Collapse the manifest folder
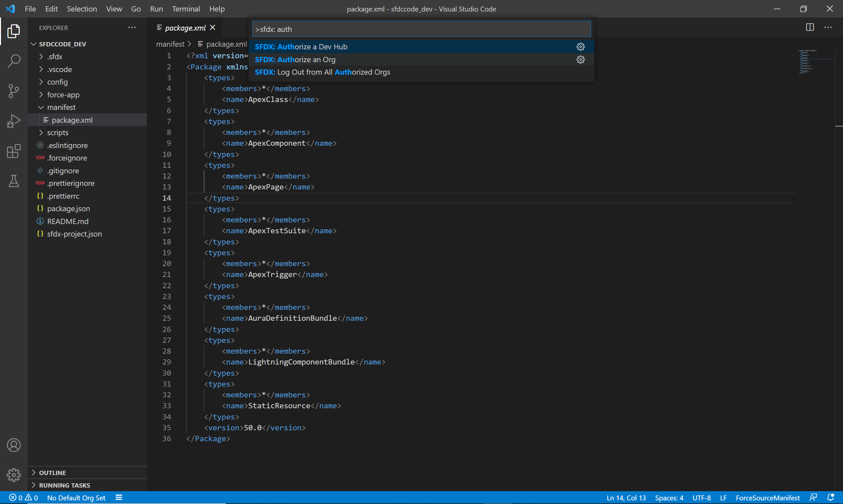The height and width of the screenshot is (504, 843). tap(61, 107)
